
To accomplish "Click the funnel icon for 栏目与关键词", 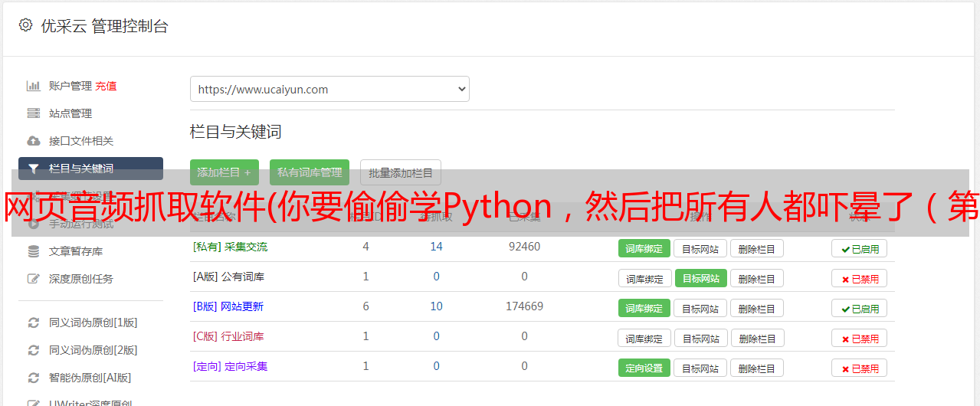I will (34, 169).
